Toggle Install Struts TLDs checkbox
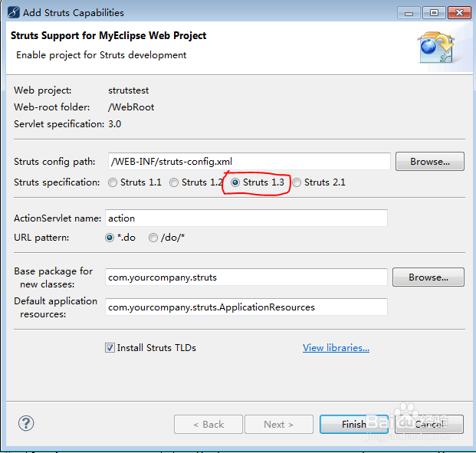This screenshot has width=476, height=453. tap(110, 348)
